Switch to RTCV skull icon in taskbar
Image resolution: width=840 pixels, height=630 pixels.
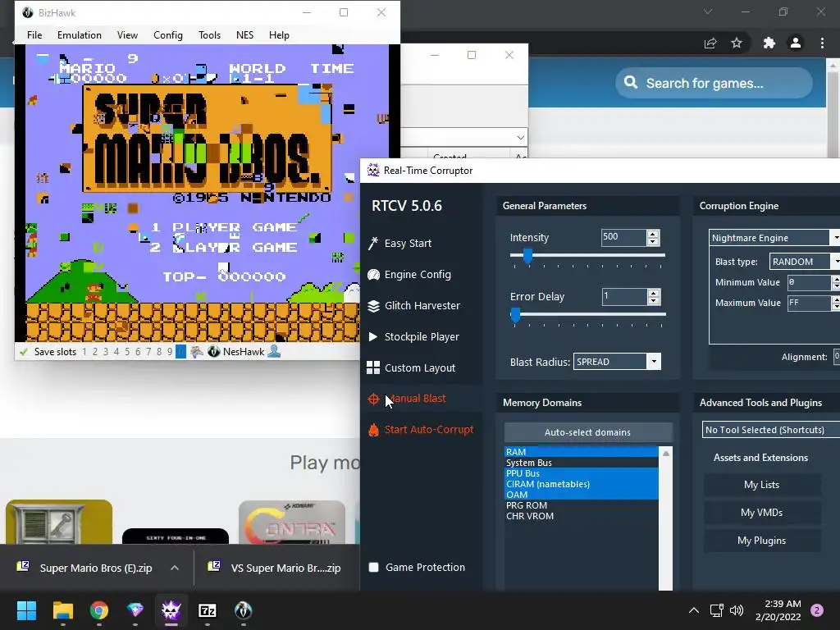pos(171,610)
